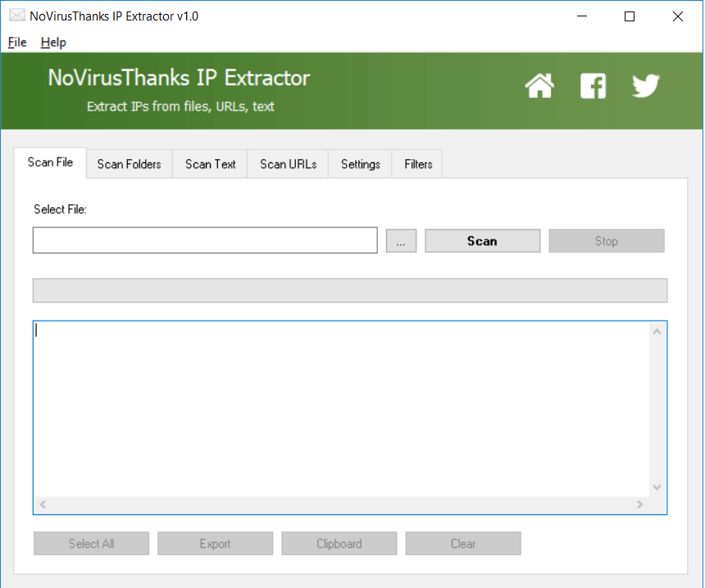Click the Stop button
The image size is (705, 588).
click(607, 240)
